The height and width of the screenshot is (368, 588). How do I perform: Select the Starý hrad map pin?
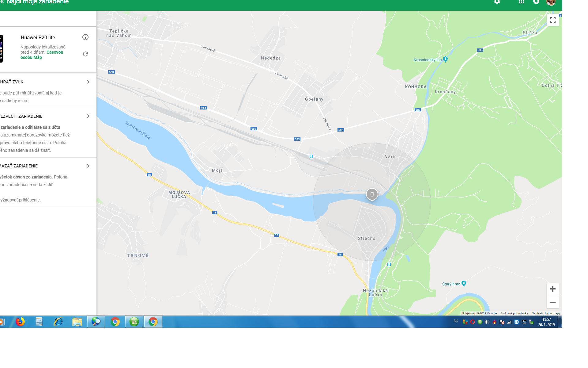point(464,284)
